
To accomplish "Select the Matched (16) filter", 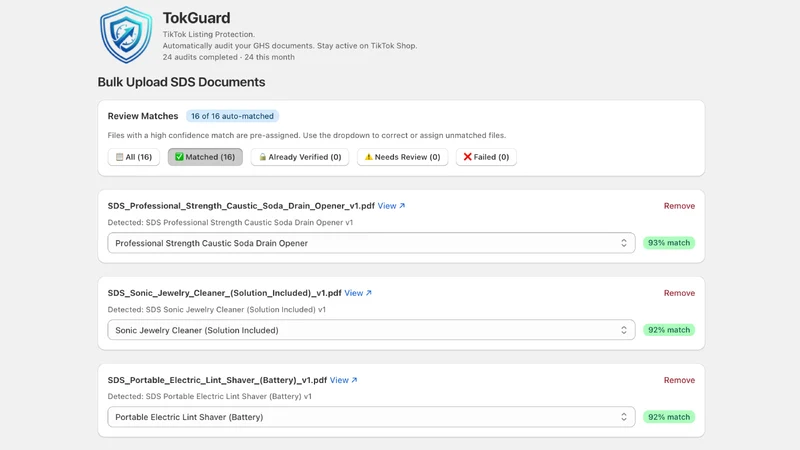I will (x=205, y=157).
